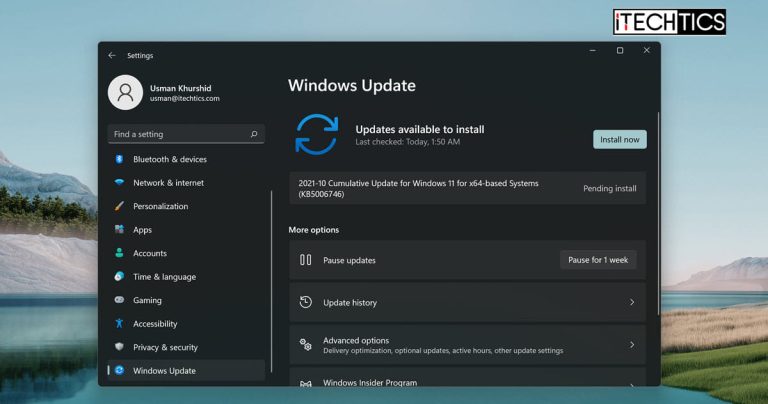The height and width of the screenshot is (404, 768).
Task: Click the Time & language globe icon
Action: [x=119, y=277]
